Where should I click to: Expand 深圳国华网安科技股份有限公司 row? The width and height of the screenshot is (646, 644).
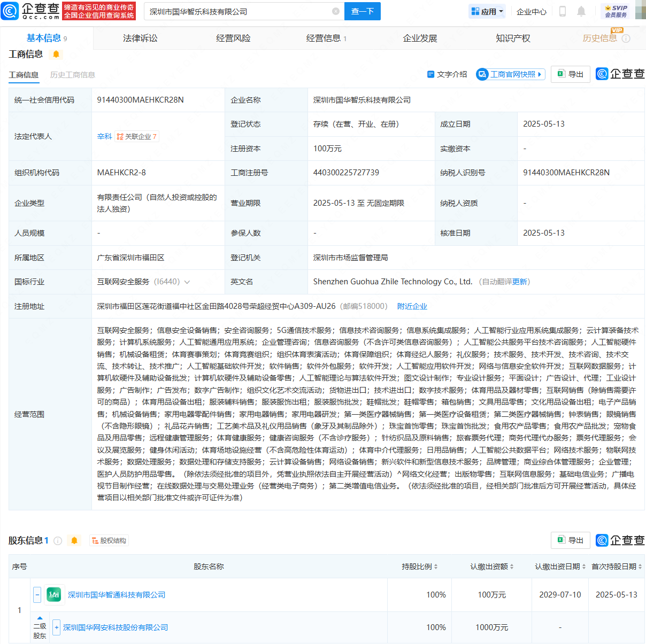coord(57,627)
